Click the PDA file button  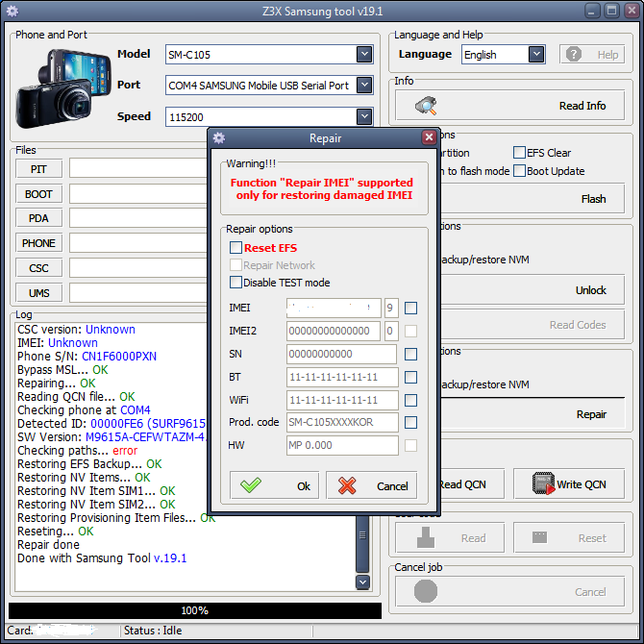point(39,218)
